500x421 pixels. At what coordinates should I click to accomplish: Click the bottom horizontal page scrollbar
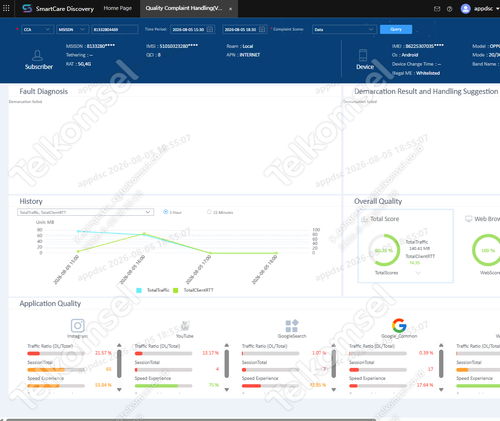pos(191,420)
